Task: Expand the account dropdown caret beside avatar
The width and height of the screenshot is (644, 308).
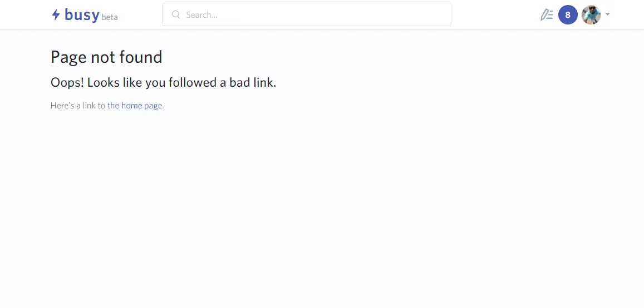Action: click(x=607, y=14)
